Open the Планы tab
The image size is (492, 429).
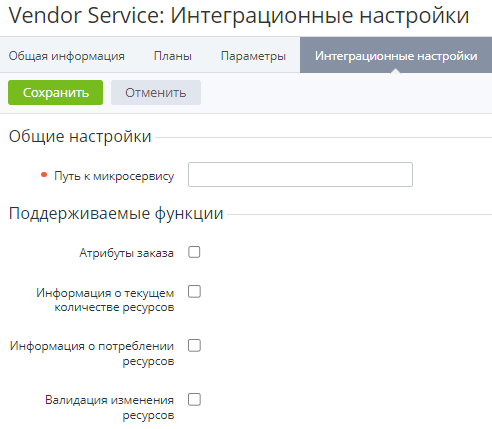coord(173,56)
